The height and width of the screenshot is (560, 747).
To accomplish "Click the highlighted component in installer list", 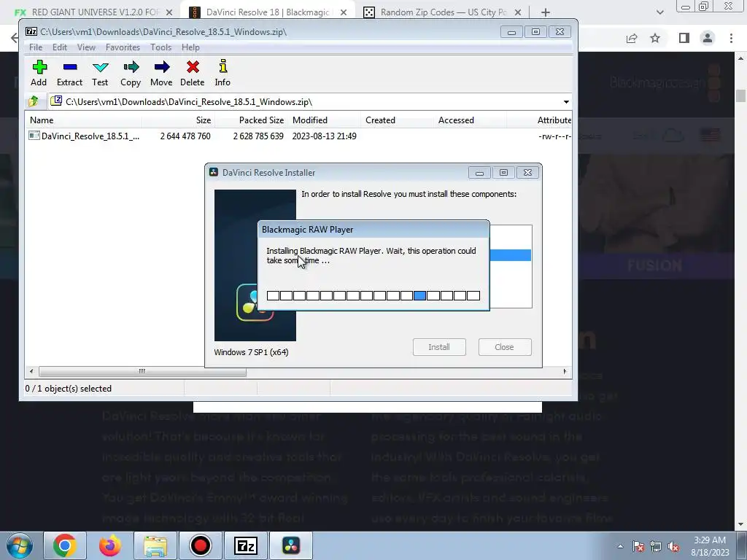I will [510, 255].
